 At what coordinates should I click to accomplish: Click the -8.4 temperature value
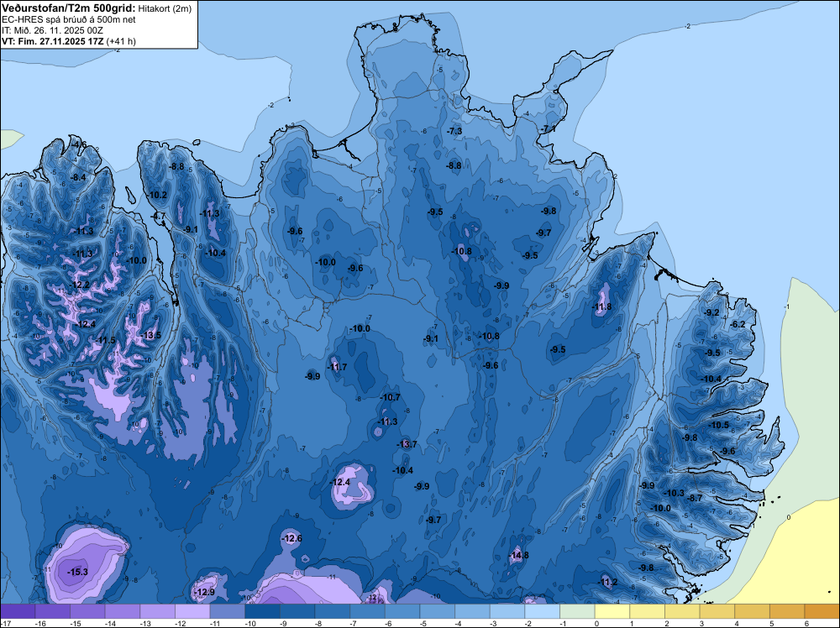click(x=78, y=177)
